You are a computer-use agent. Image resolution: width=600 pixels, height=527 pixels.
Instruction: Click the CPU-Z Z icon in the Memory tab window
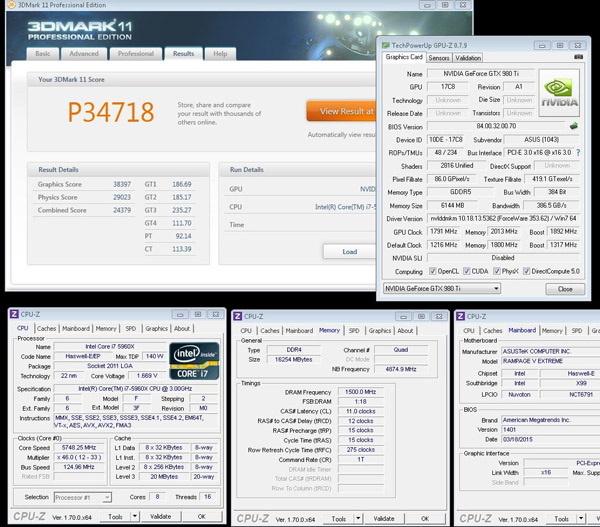click(238, 316)
